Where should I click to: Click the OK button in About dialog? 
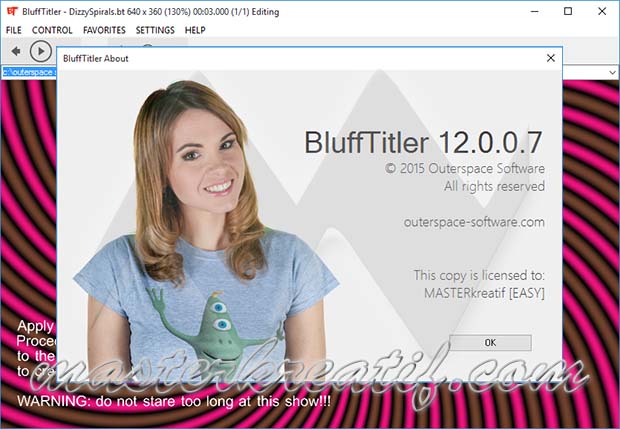coord(490,342)
